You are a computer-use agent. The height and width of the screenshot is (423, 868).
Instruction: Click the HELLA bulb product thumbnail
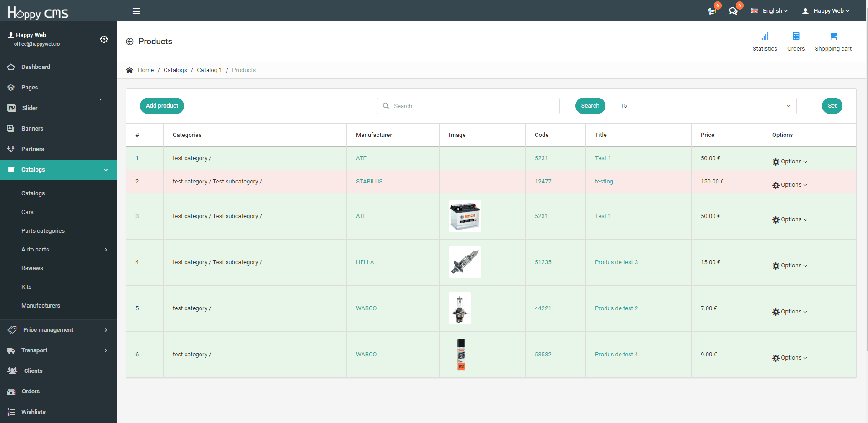coord(465,262)
